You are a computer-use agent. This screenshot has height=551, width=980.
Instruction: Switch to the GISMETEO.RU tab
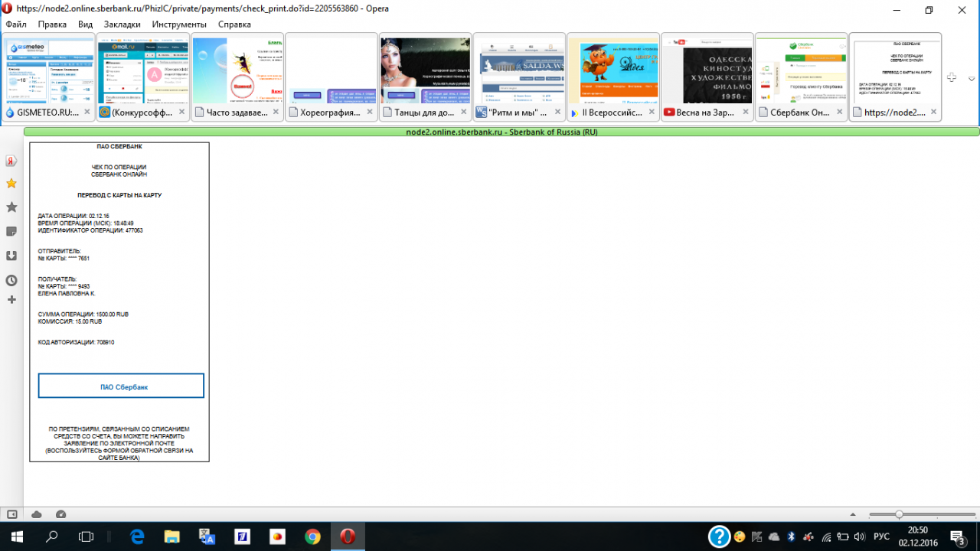click(48, 77)
